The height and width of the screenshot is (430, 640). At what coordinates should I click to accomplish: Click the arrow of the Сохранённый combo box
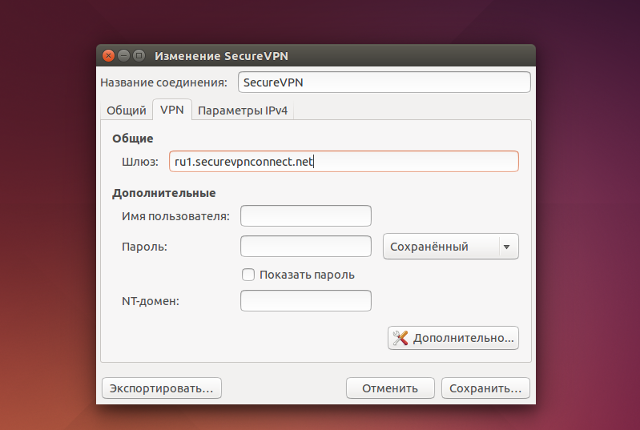click(507, 246)
